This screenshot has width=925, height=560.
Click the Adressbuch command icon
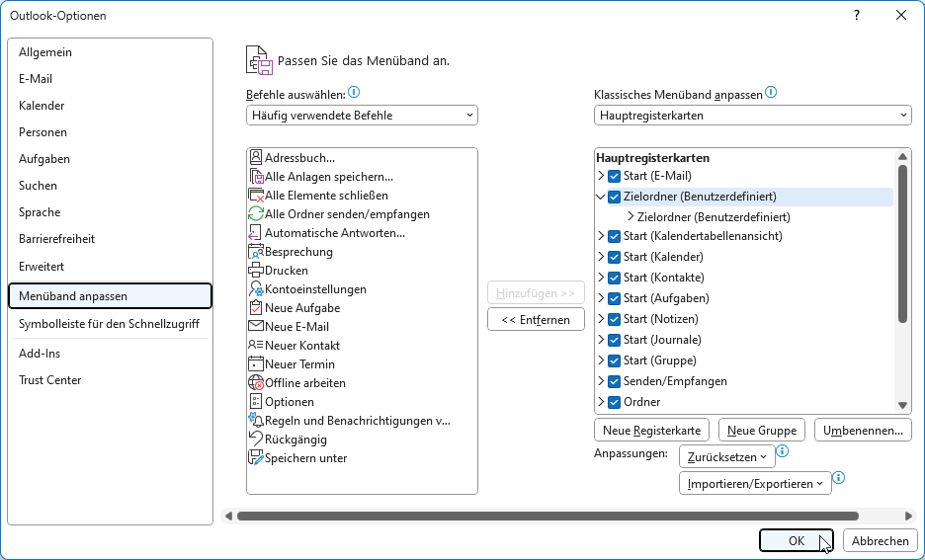coord(256,157)
